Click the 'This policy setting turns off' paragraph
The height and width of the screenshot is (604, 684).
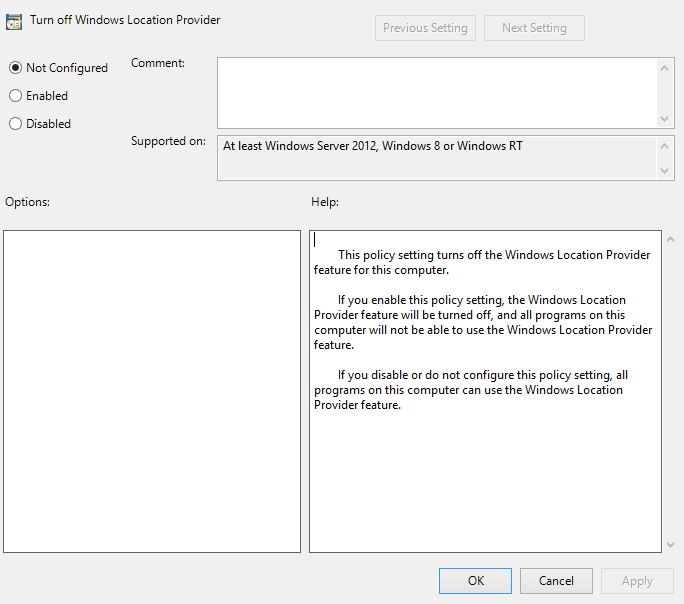coord(482,263)
